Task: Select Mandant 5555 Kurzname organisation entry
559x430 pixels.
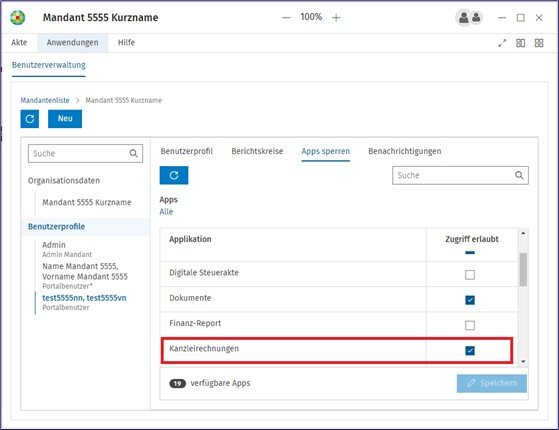Action: pyautogui.click(x=87, y=203)
